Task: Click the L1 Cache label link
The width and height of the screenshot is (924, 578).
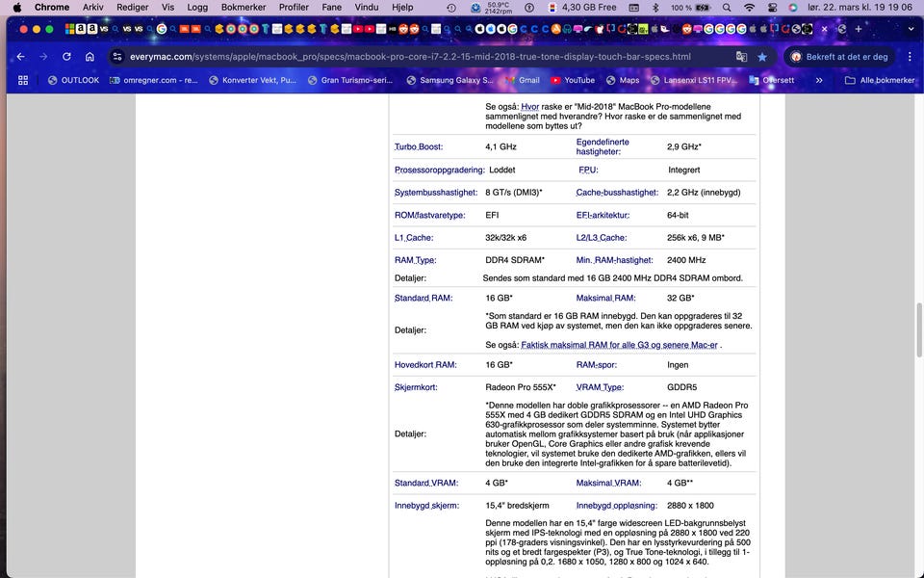Action: click(414, 238)
